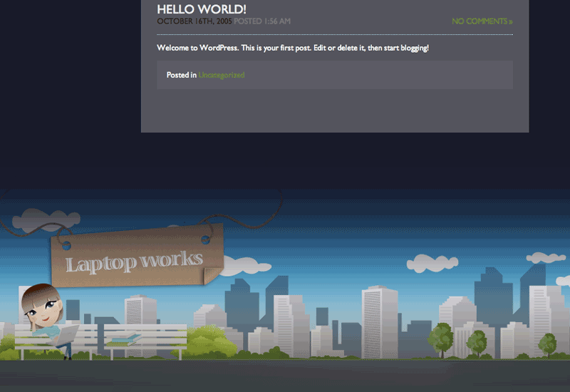Screen dimensions: 570x392
Task: Click the Welcome to WordPress post text
Action: pos(293,48)
